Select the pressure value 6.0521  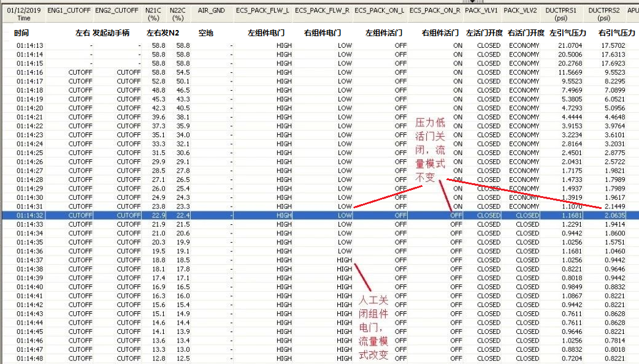[615, 99]
